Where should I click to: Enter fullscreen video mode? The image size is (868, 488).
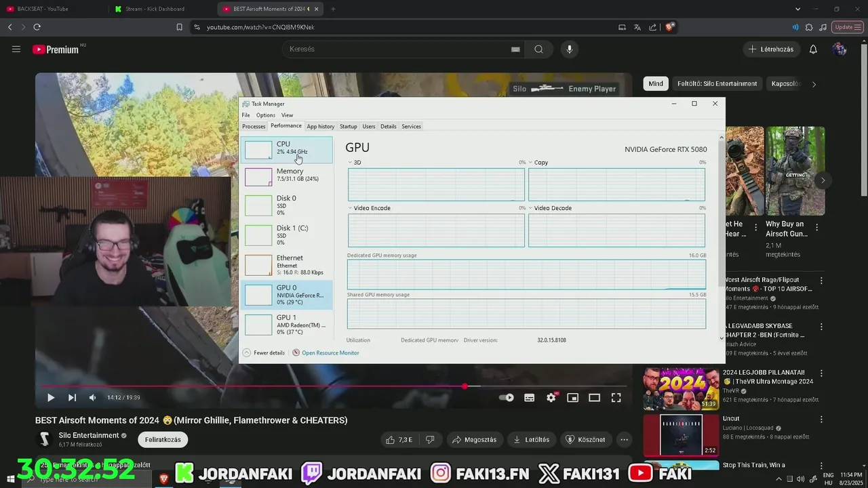(x=616, y=398)
